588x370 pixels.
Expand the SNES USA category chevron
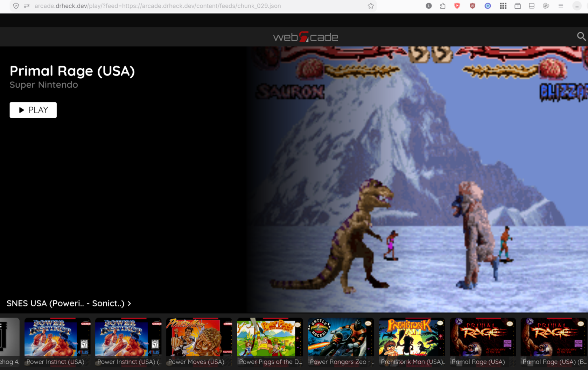(x=129, y=304)
